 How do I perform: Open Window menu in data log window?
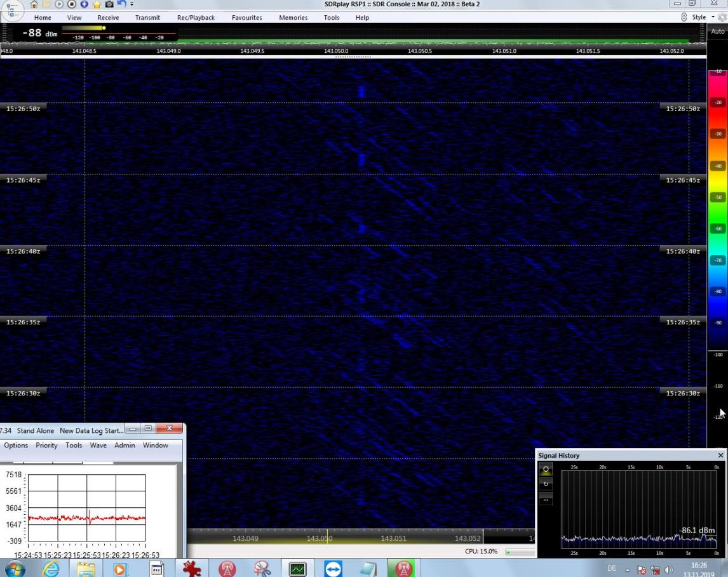[156, 445]
